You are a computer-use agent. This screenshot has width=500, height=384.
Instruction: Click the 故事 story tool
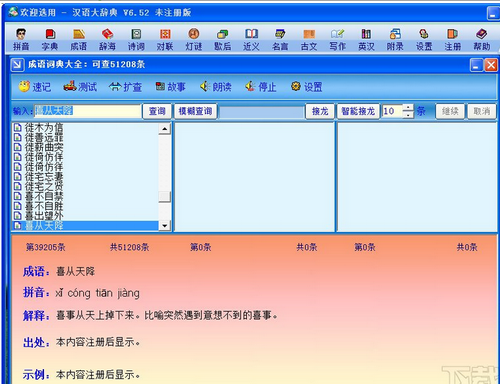pyautogui.click(x=170, y=87)
